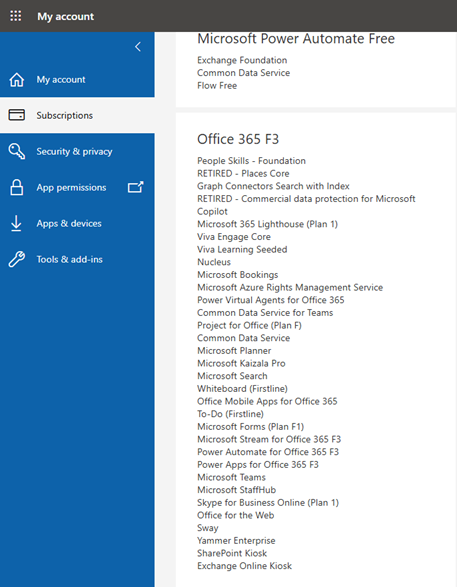Open Apps & devices in the sidebar
This screenshot has height=588, width=457.
77,224
